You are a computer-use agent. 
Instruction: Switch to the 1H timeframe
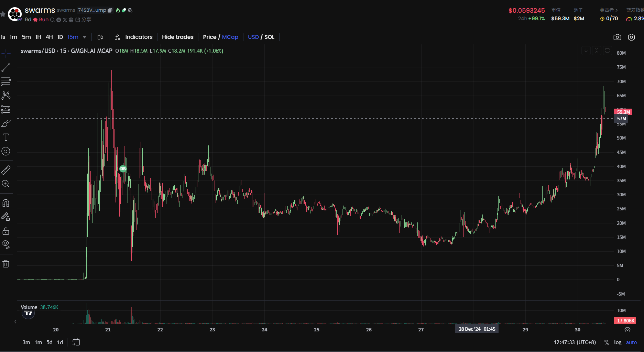click(38, 37)
